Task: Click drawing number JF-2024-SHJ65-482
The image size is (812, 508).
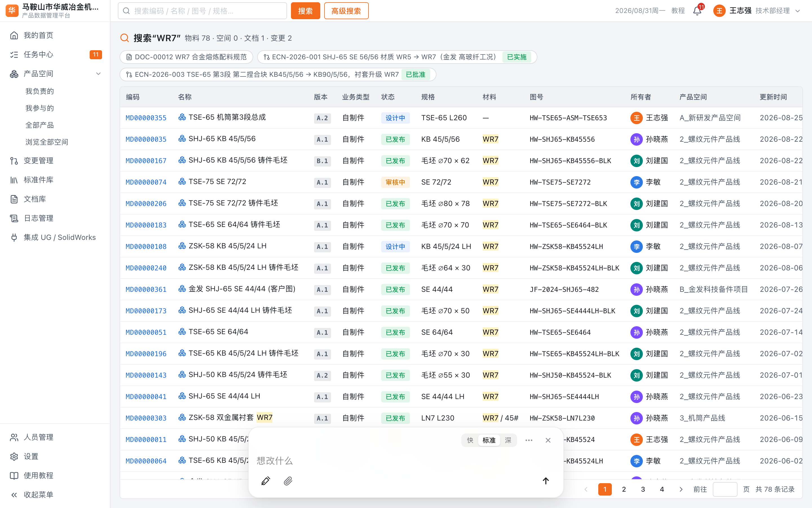Action: (564, 289)
